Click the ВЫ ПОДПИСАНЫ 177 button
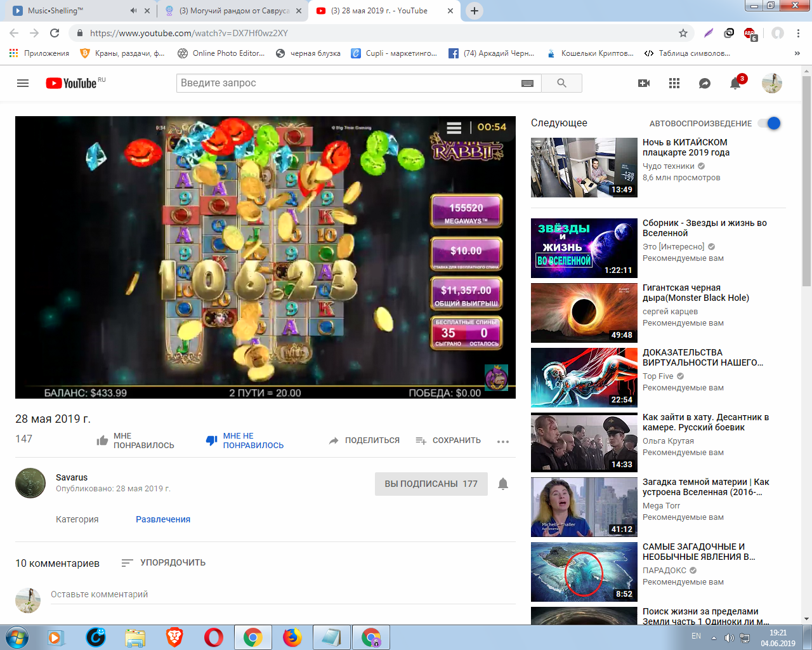The image size is (812, 650). [x=431, y=484]
